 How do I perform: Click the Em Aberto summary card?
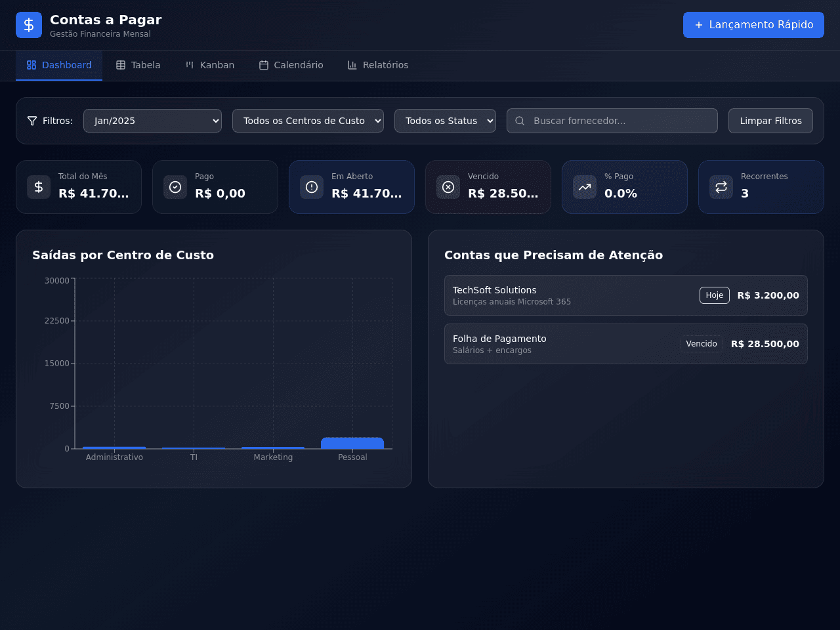[x=352, y=187]
